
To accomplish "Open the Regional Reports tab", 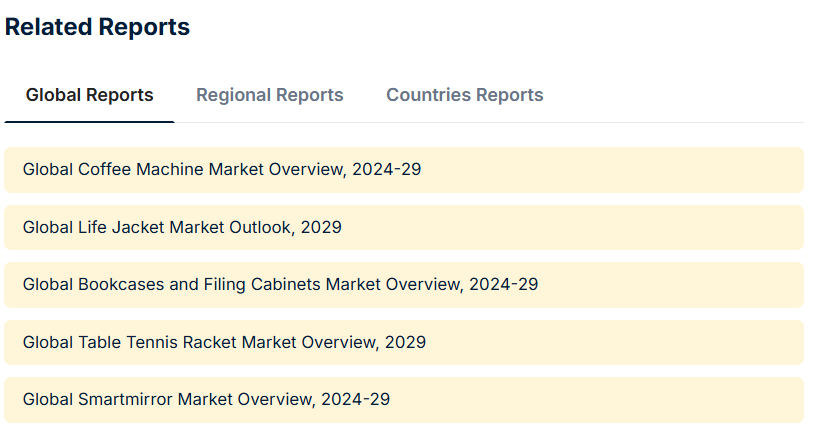I will pos(269,95).
